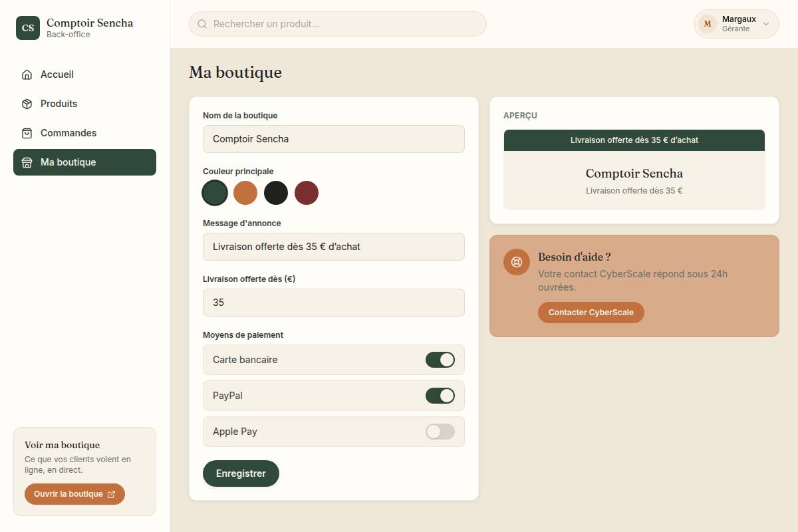
Task: Turn off the PayPal payment toggle
Action: pyautogui.click(x=440, y=396)
